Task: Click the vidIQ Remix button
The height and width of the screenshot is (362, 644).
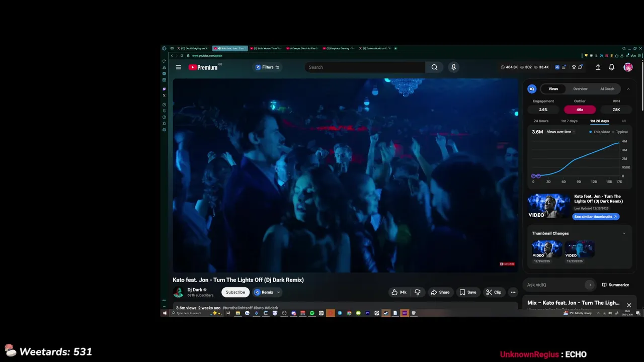Action: pyautogui.click(x=264, y=292)
